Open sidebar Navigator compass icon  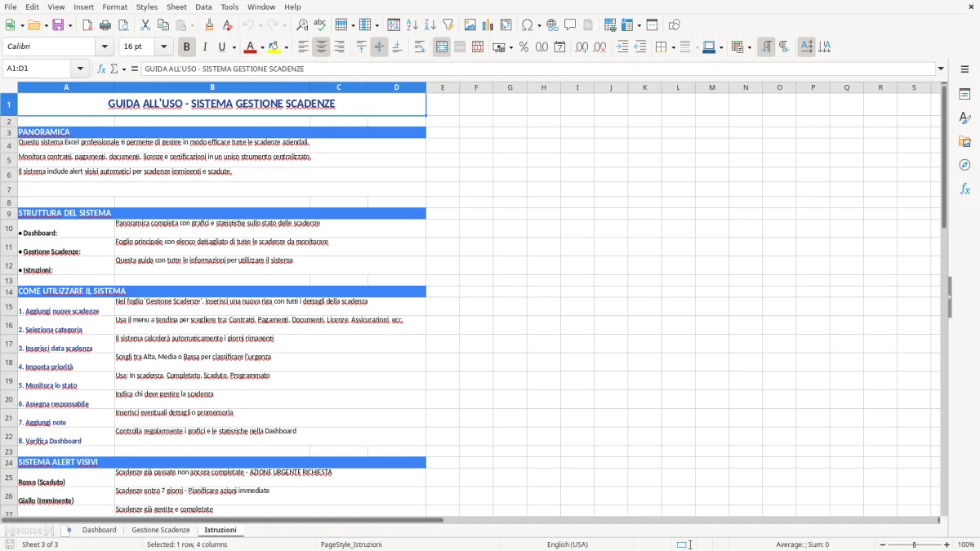click(x=964, y=165)
